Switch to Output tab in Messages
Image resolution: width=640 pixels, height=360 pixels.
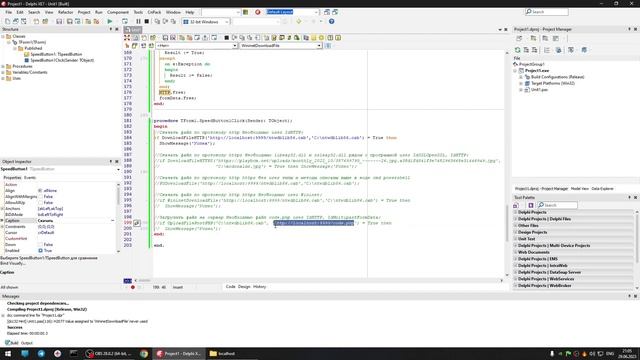27,343
